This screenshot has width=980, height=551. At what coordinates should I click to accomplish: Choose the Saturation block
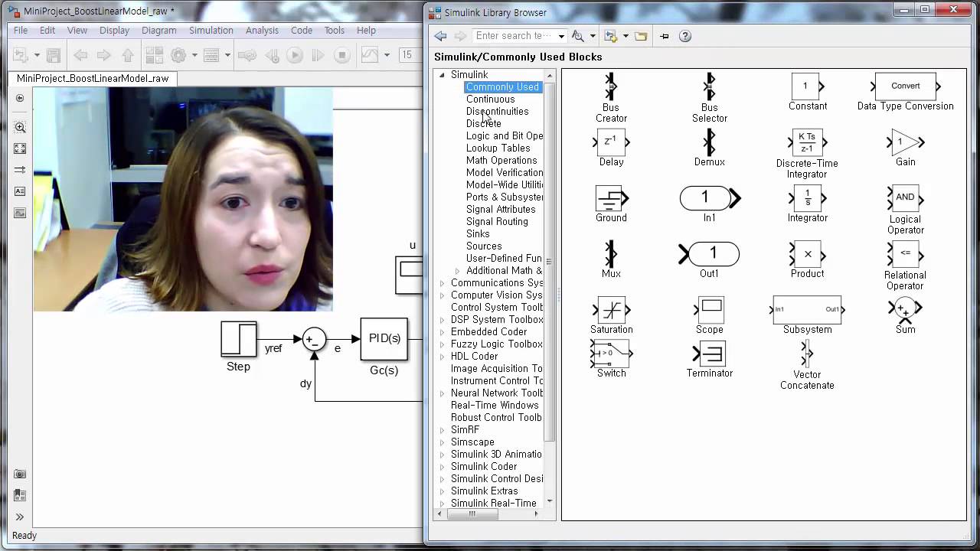tap(611, 309)
